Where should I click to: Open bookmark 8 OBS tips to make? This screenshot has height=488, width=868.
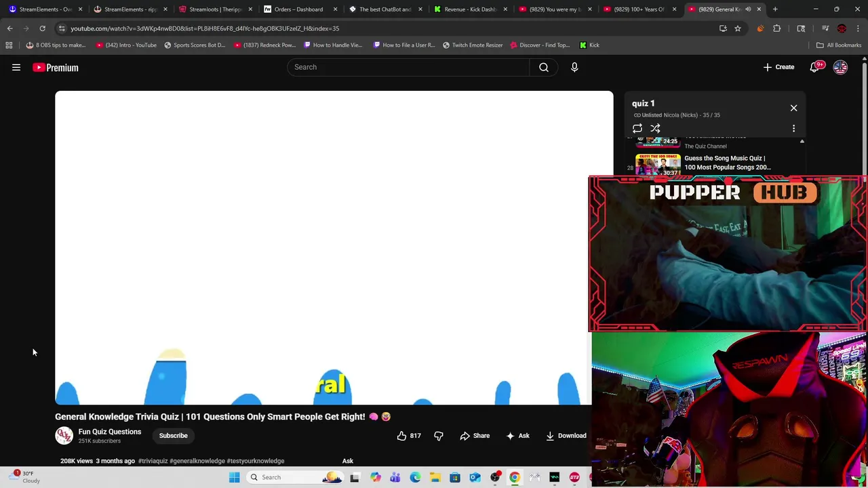point(56,45)
